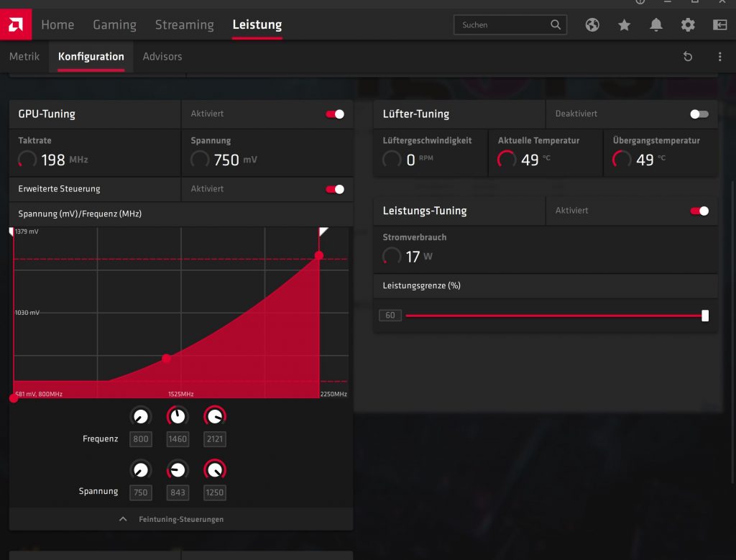Viewport: 736px width, 560px height.
Task: Open notifications bell icon
Action: [656, 25]
